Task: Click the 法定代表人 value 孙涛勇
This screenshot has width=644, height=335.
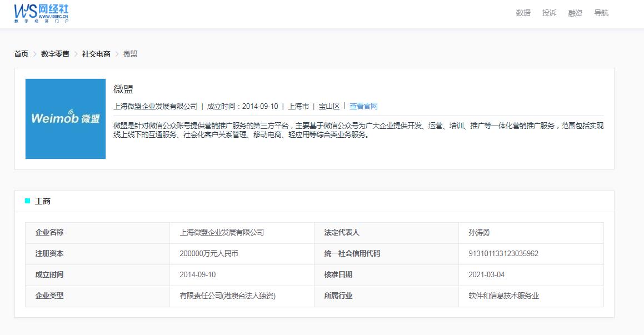Action: click(479, 232)
